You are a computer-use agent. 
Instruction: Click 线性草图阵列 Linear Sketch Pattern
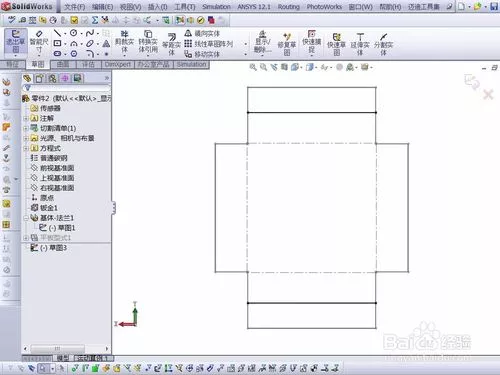pos(208,44)
